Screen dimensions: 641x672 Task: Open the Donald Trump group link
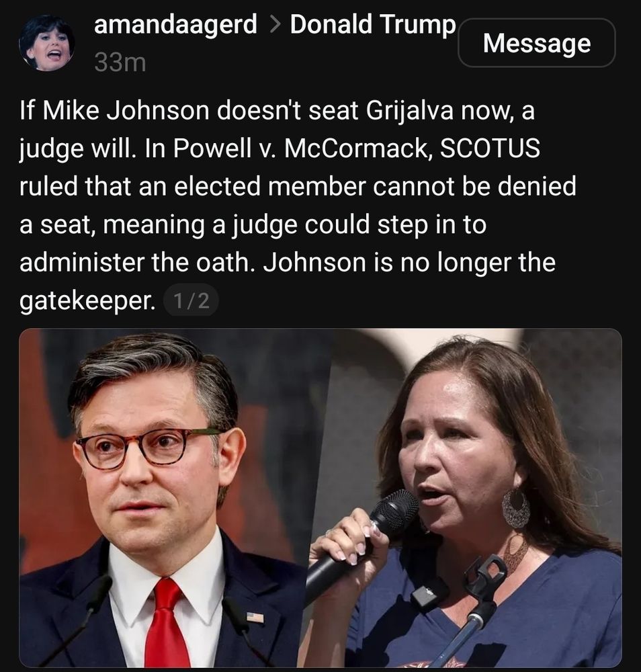373,24
